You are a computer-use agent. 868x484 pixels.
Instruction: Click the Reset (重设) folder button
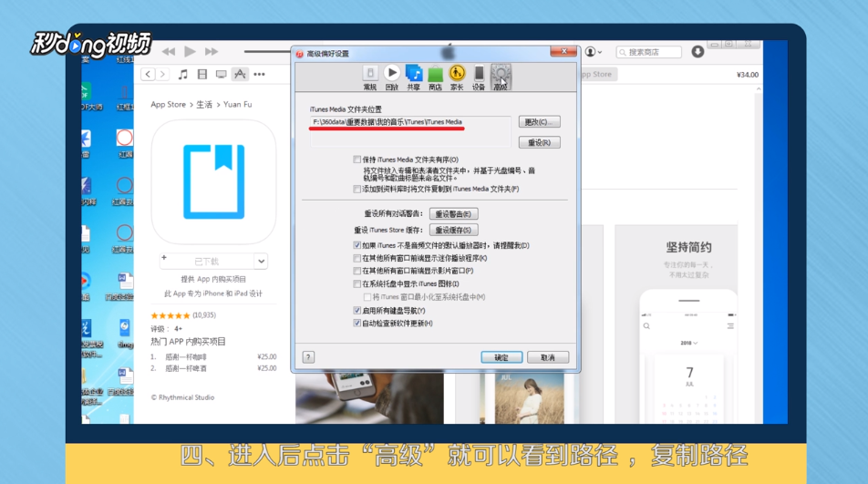(x=539, y=142)
